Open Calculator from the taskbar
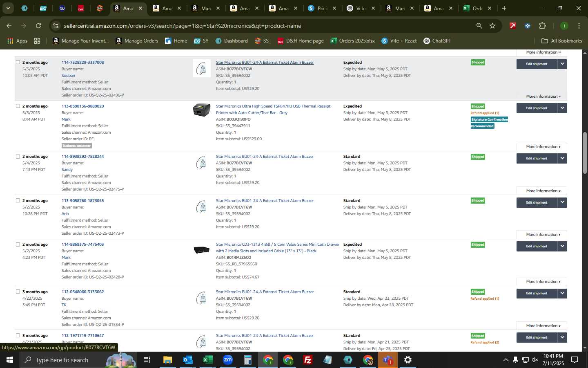588x368 pixels. (247, 360)
